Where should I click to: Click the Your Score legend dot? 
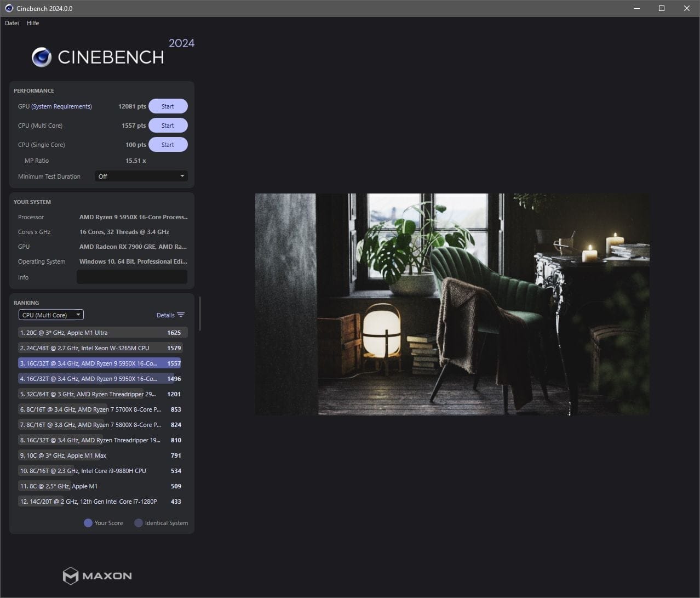coord(88,523)
